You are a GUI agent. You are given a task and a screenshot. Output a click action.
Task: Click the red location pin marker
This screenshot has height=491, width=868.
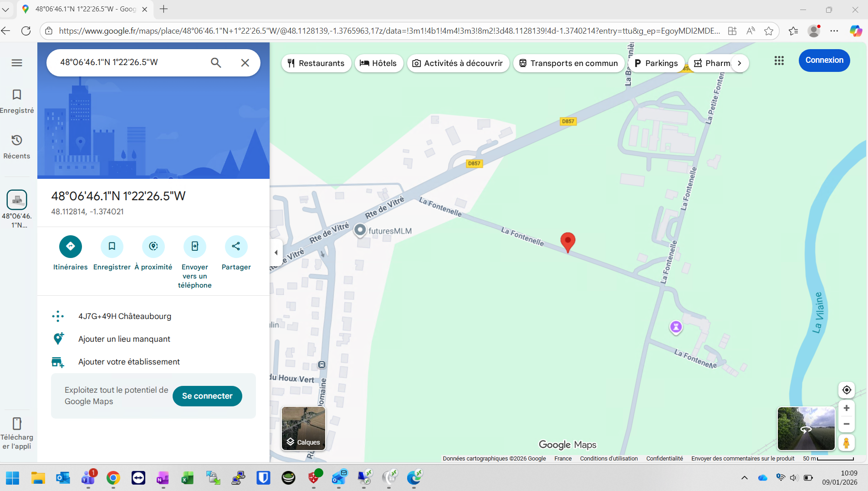point(567,242)
